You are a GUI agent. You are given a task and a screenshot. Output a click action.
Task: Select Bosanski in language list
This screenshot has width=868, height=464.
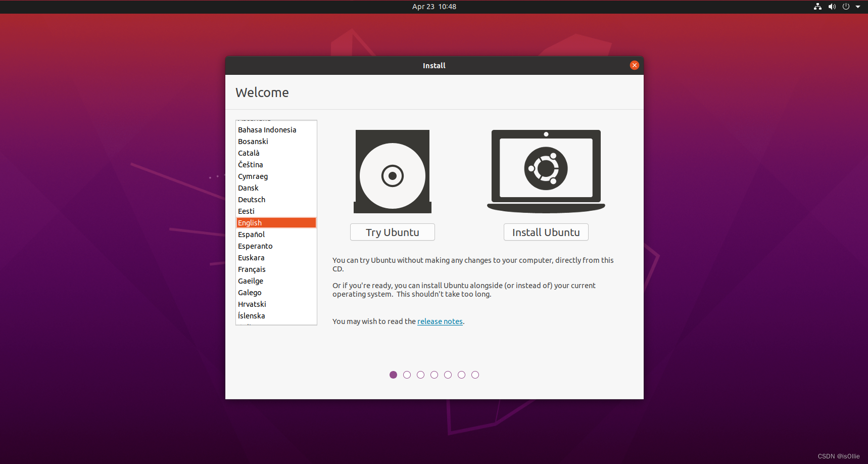[276, 142]
